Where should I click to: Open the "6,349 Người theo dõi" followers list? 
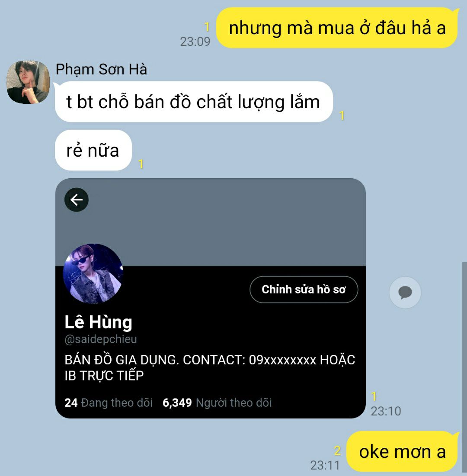[x=217, y=403]
